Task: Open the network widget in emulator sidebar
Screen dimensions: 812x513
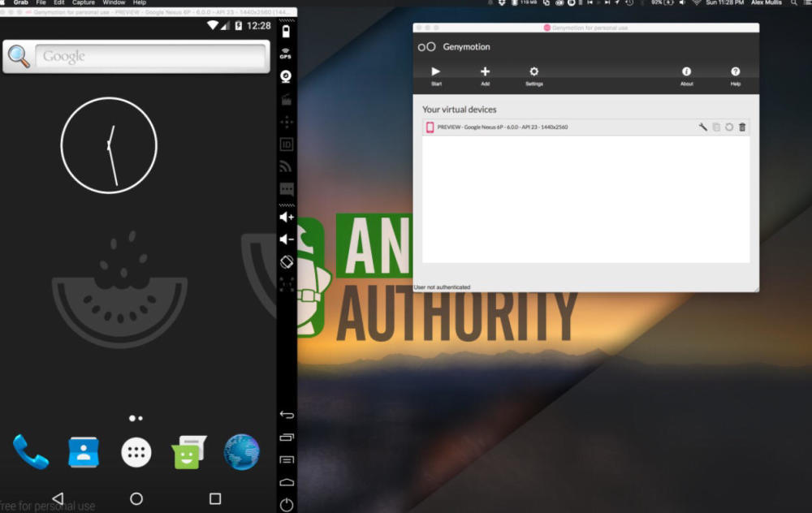Action: pyautogui.click(x=287, y=166)
